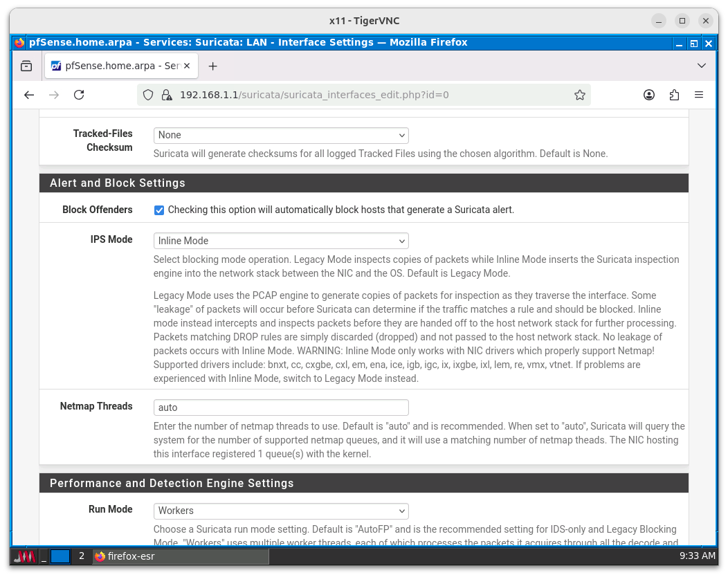
Task: Click the Block Offenders label
Action: click(98, 210)
